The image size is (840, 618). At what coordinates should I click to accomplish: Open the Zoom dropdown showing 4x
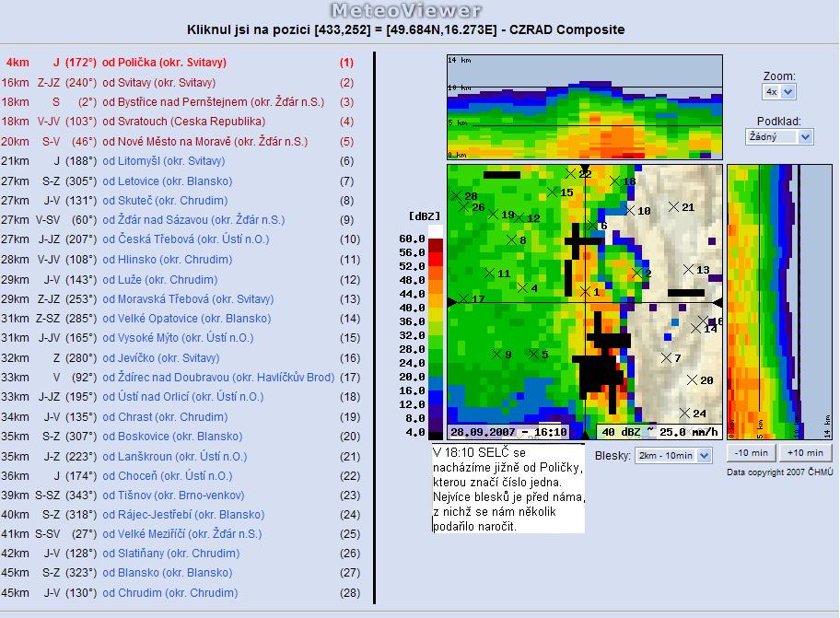[x=779, y=91]
